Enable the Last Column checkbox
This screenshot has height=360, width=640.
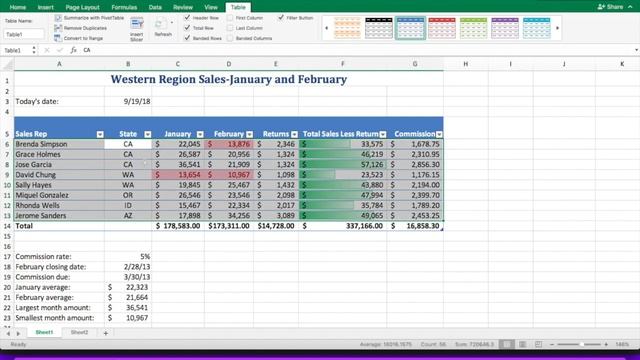coord(230,28)
